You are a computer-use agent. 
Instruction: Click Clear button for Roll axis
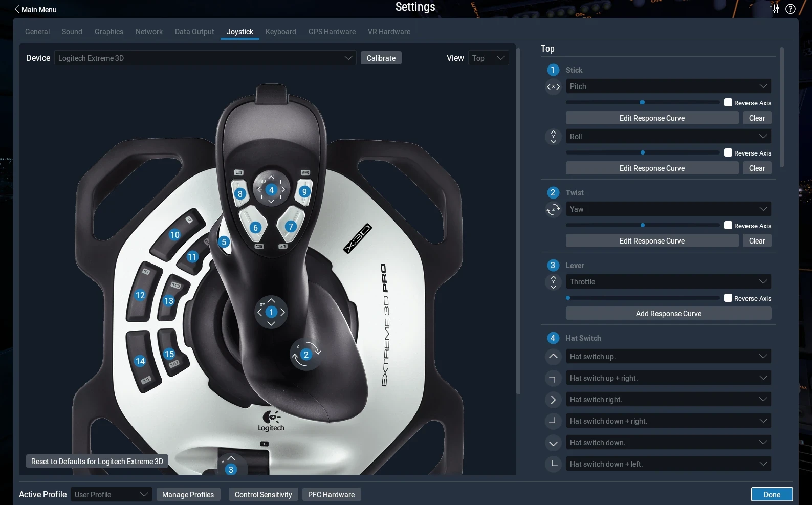757,168
